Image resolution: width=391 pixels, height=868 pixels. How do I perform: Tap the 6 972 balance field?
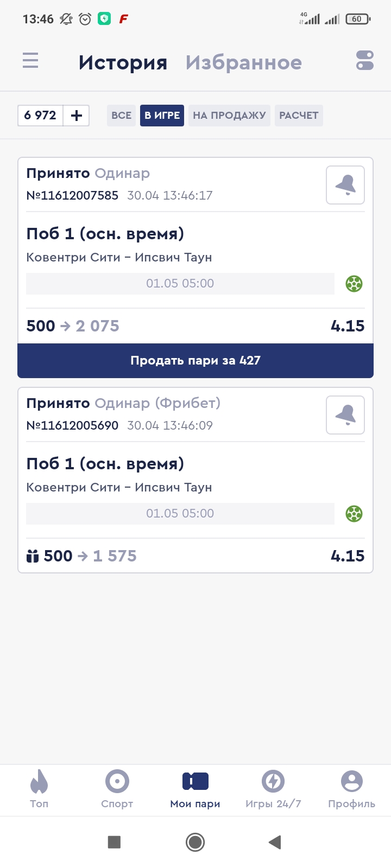(41, 116)
